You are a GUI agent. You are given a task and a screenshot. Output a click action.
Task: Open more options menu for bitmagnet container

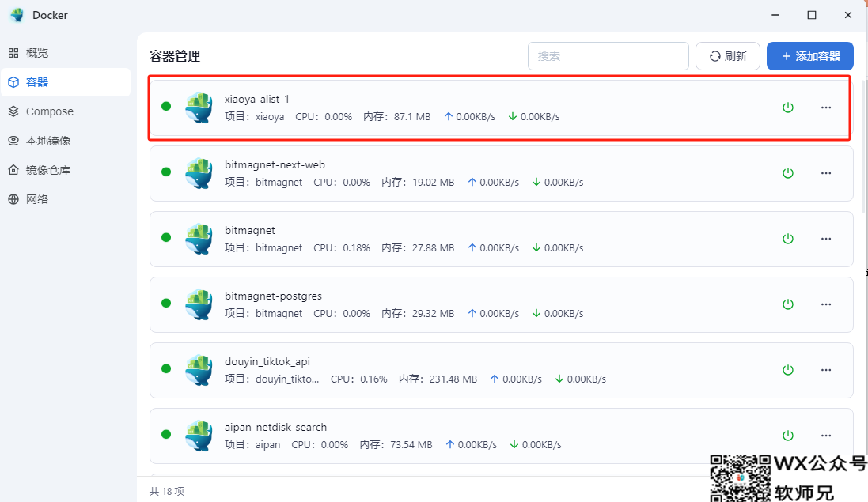coord(826,239)
